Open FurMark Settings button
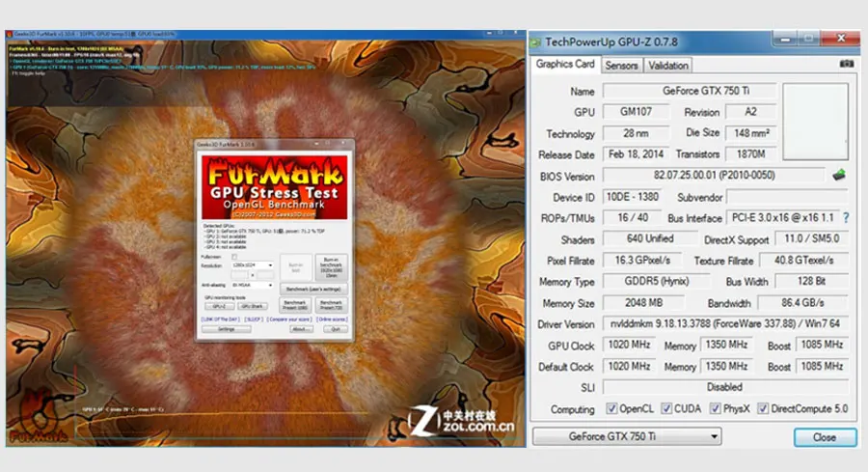The height and width of the screenshot is (472, 868). coord(227,329)
